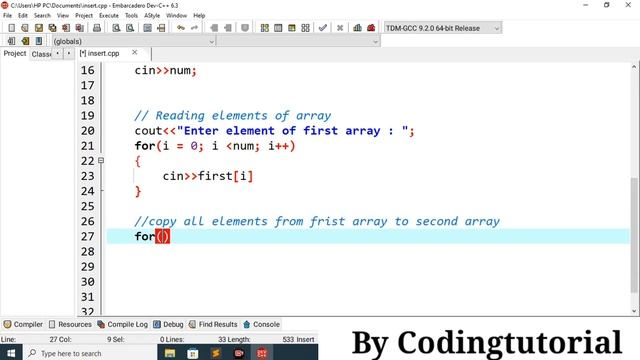
Task: Click the blue bookmark icon beside (globals)
Action: point(39,41)
